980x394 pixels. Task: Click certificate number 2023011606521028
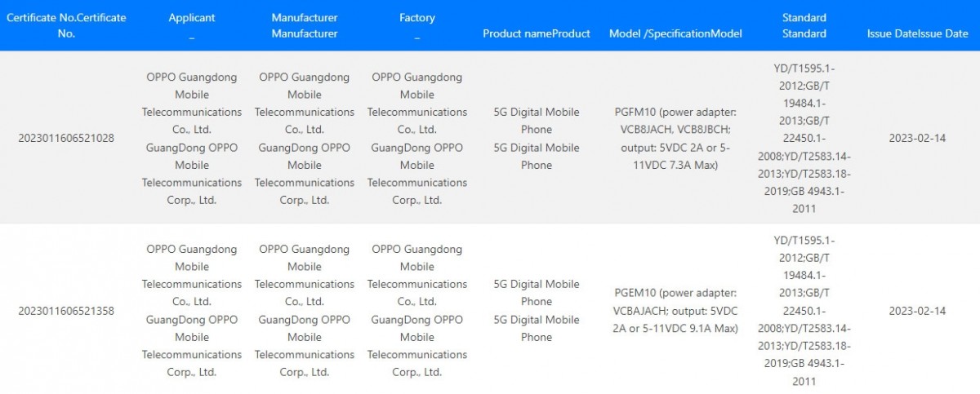[x=66, y=138]
